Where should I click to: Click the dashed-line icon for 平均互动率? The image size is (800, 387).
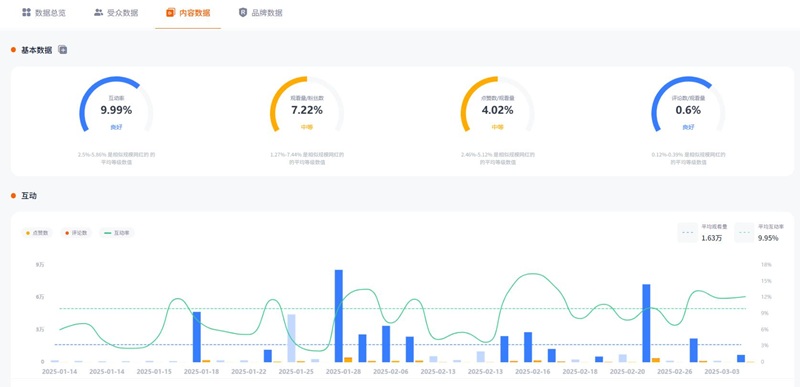click(x=744, y=233)
